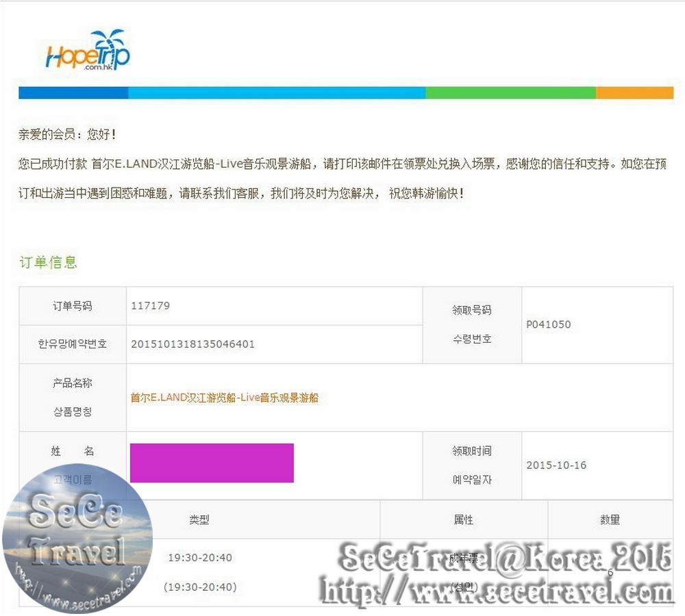
Task: Select the parenthesized time (19:30-20:40)
Action: point(200,587)
